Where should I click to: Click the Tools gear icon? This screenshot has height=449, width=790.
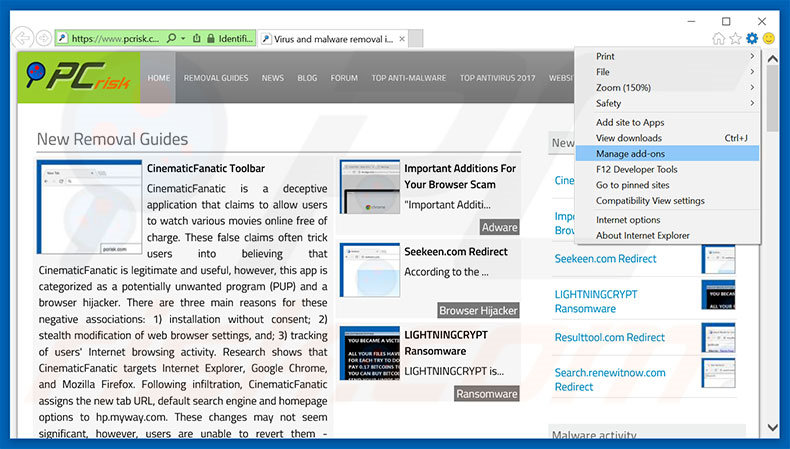[x=752, y=38]
